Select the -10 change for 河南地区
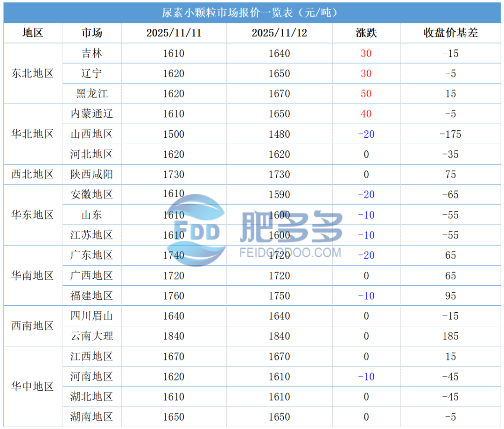504x429 pixels. click(366, 377)
